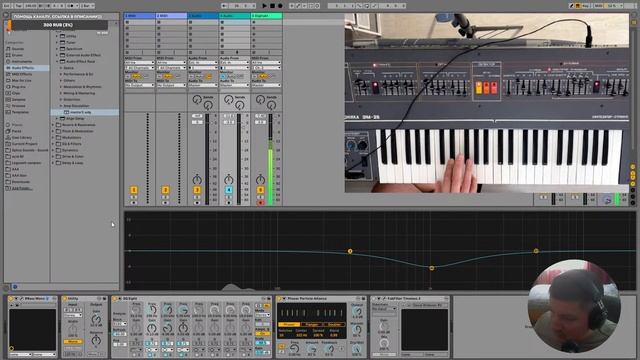Viewport: 640px width, 360px height.
Task: Open MIDI To dropdown on track 1
Action: [x=140, y=85]
